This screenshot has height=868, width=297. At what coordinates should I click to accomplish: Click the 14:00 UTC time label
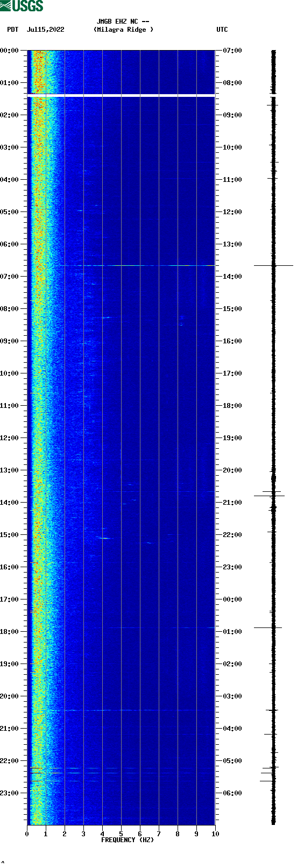(232, 277)
